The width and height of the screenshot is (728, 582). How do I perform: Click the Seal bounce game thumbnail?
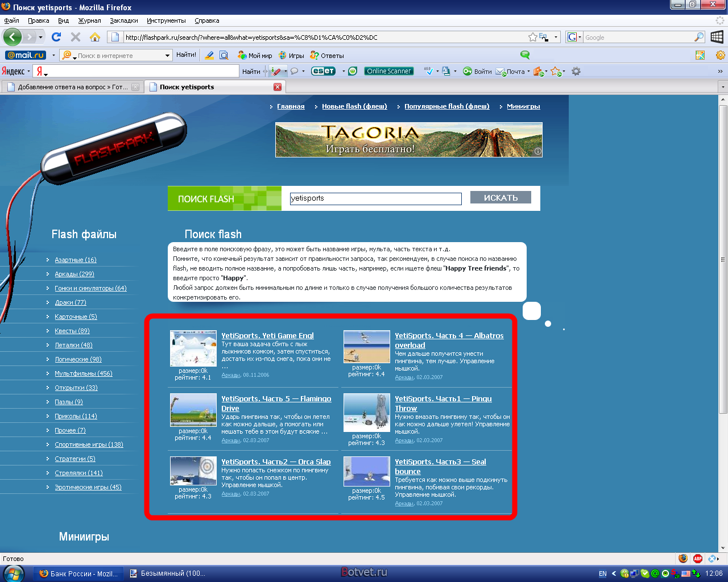click(x=367, y=472)
